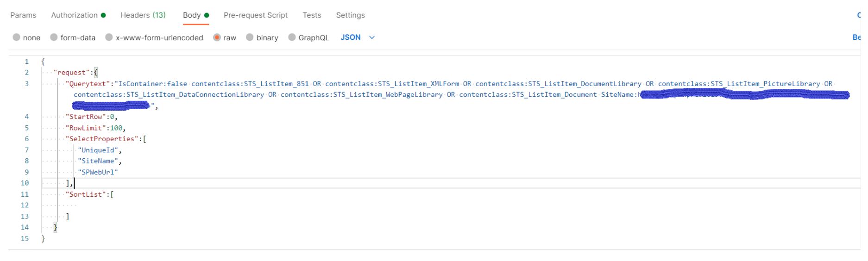The height and width of the screenshot is (261, 868).
Task: Click the highlighted closing brace on line 14
Action: (x=55, y=227)
